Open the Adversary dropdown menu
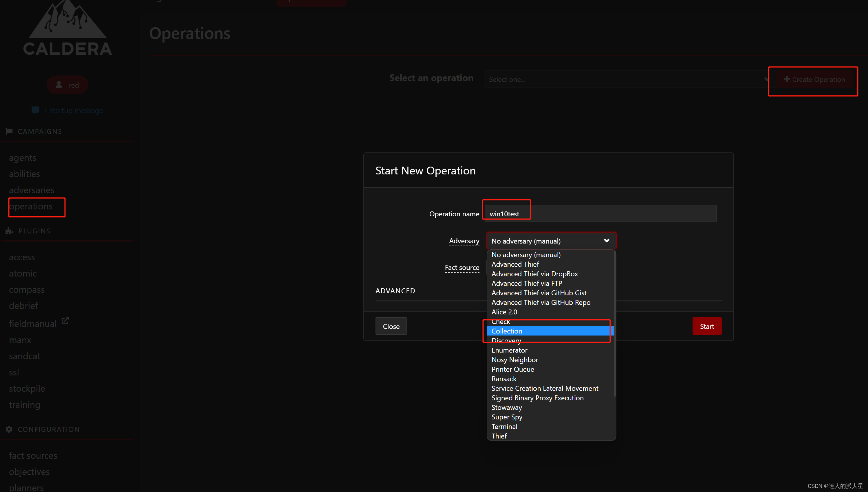The image size is (868, 492). 548,241
